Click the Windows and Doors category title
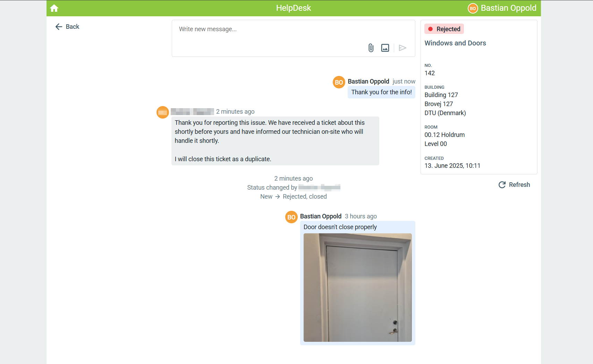 point(455,43)
